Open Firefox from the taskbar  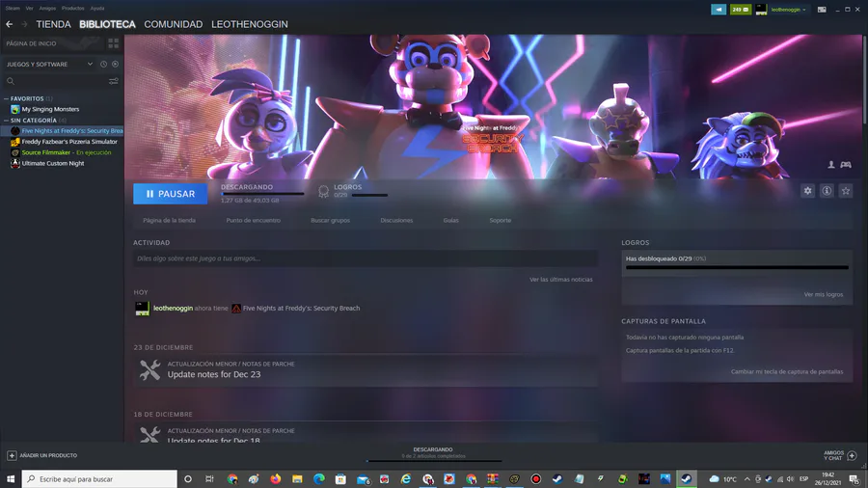[x=275, y=479]
